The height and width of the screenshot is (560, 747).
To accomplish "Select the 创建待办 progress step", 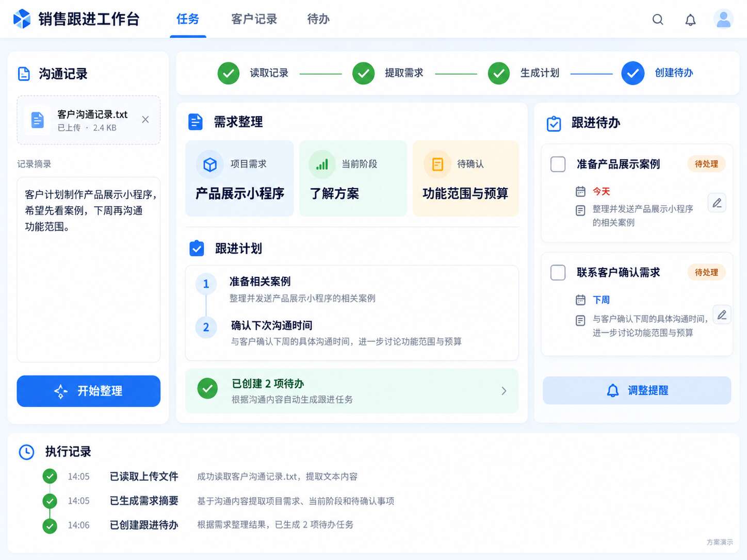I will click(658, 73).
